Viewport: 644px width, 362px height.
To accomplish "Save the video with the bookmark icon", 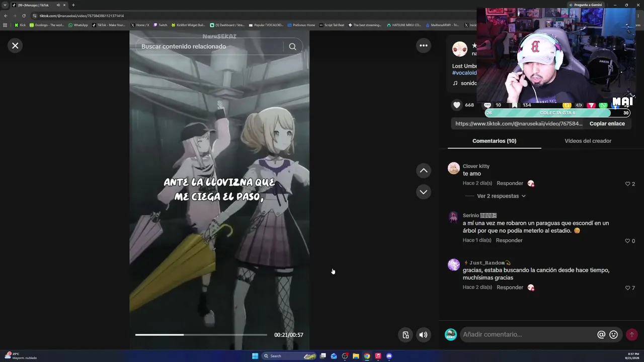I will tap(514, 105).
